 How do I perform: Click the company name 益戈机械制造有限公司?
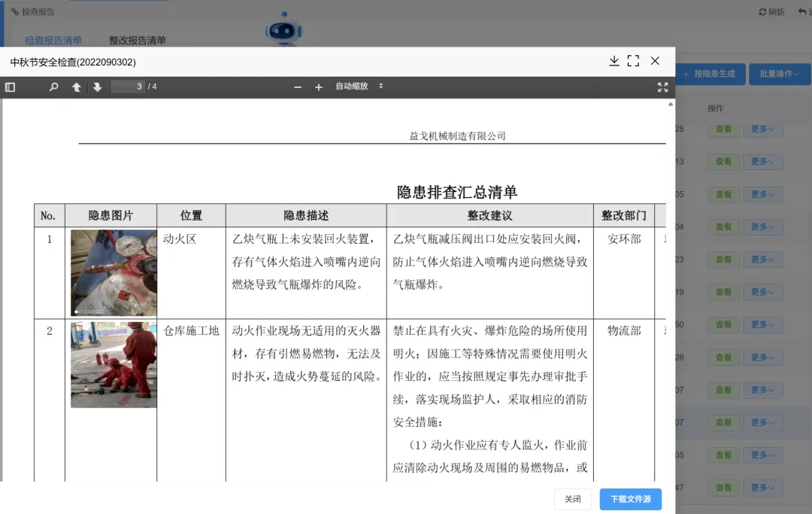tap(457, 135)
